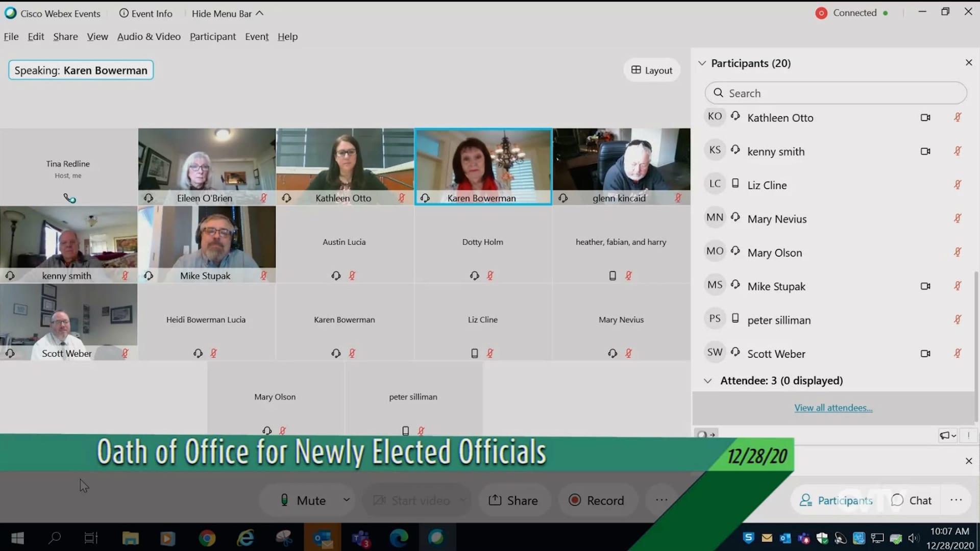Click the View all attendees link
Viewport: 980px width, 551px height.
pyautogui.click(x=833, y=408)
